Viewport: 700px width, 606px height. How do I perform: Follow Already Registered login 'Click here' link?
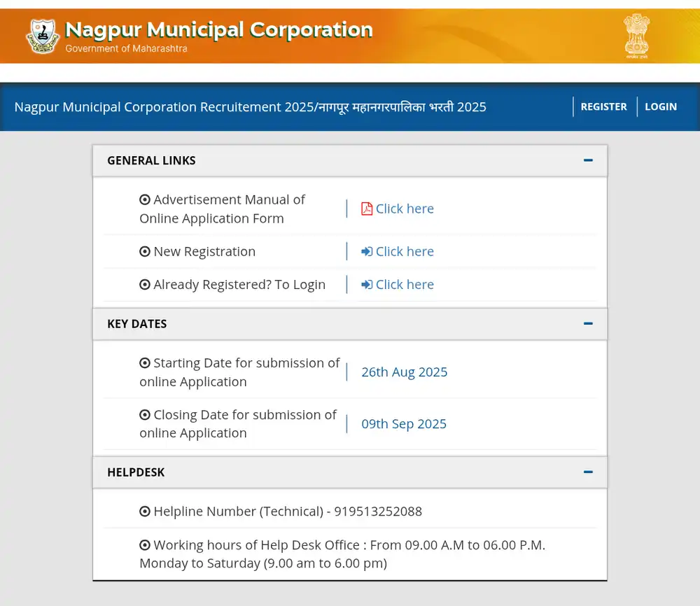[405, 284]
